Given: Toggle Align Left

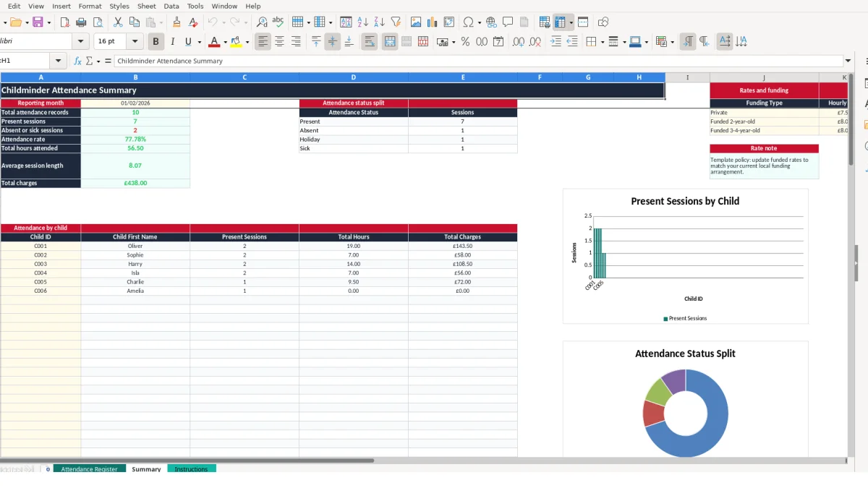Looking at the screenshot, I should coord(263,42).
